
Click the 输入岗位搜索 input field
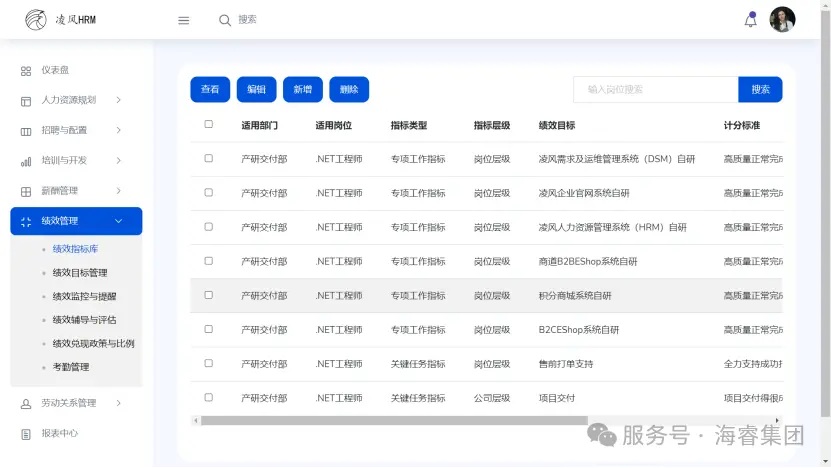point(655,89)
